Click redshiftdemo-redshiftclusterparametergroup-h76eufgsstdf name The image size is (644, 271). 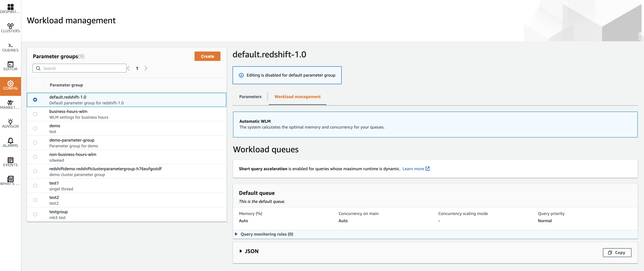[x=105, y=169]
